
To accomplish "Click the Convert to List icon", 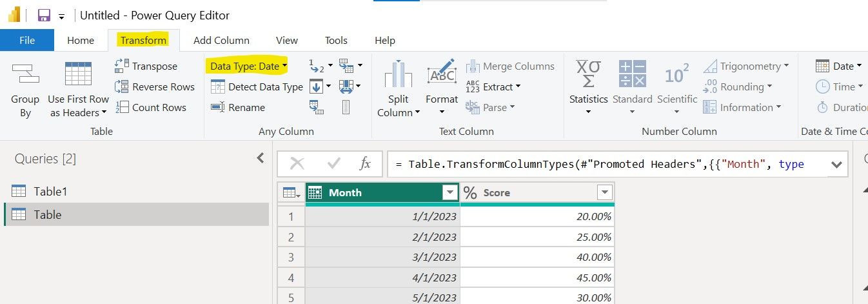I will point(346,107).
